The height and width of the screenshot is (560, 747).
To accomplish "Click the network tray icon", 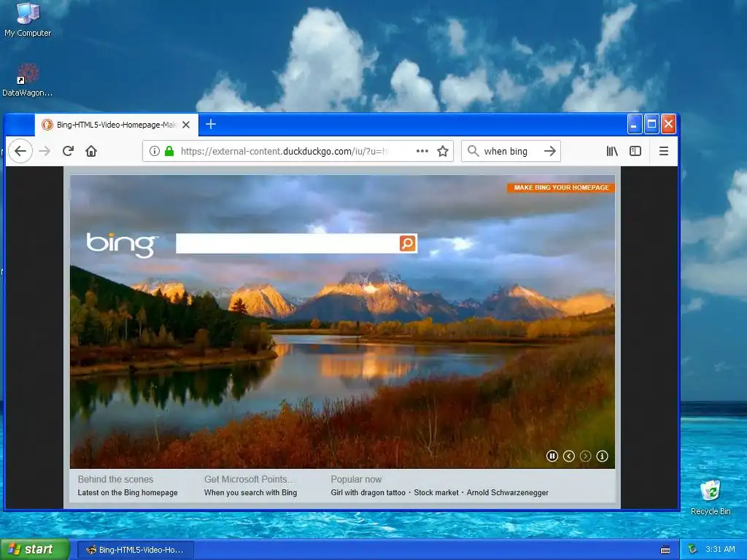I will pos(692,550).
